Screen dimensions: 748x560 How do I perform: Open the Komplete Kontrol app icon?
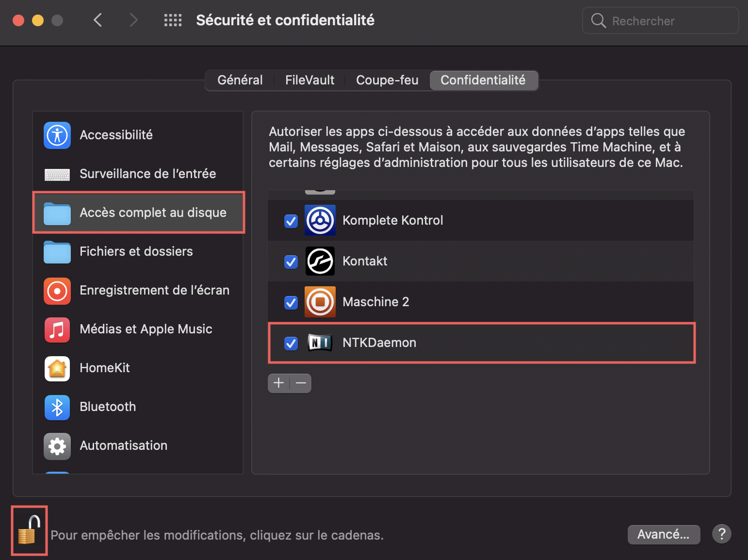coord(320,220)
